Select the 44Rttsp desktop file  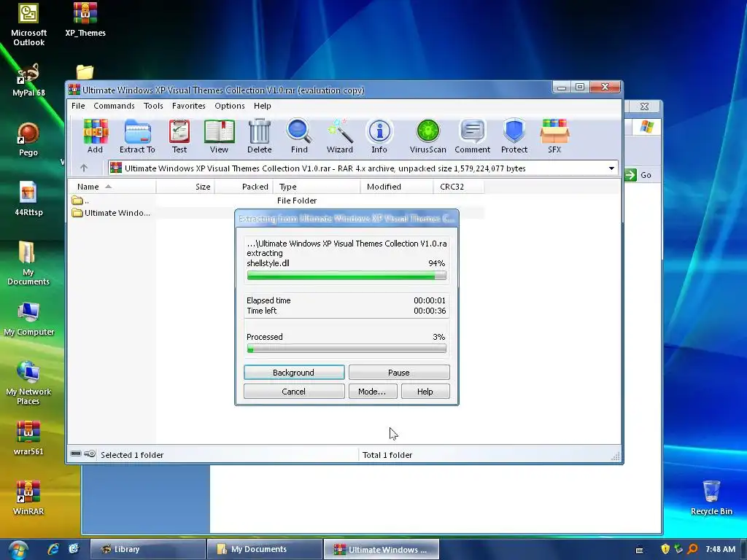click(28, 199)
